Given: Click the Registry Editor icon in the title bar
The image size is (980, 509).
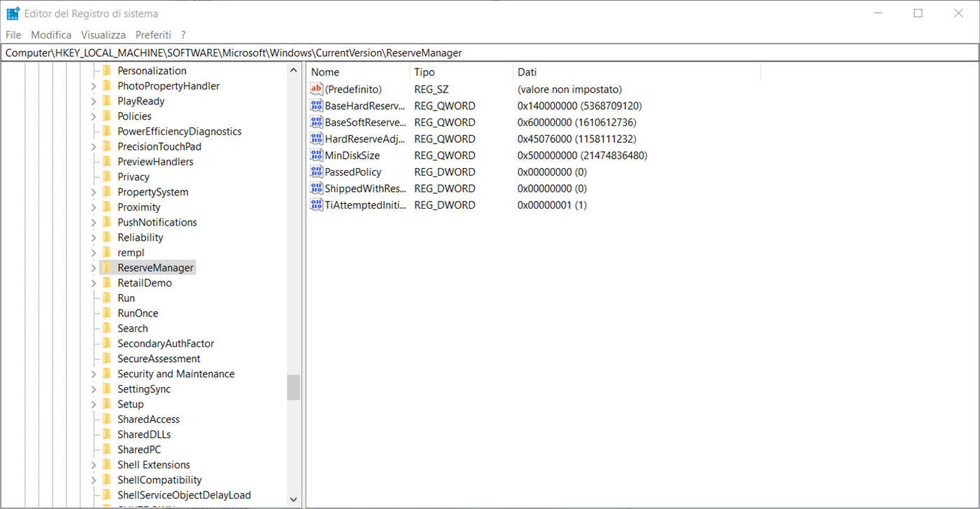Looking at the screenshot, I should [12, 12].
